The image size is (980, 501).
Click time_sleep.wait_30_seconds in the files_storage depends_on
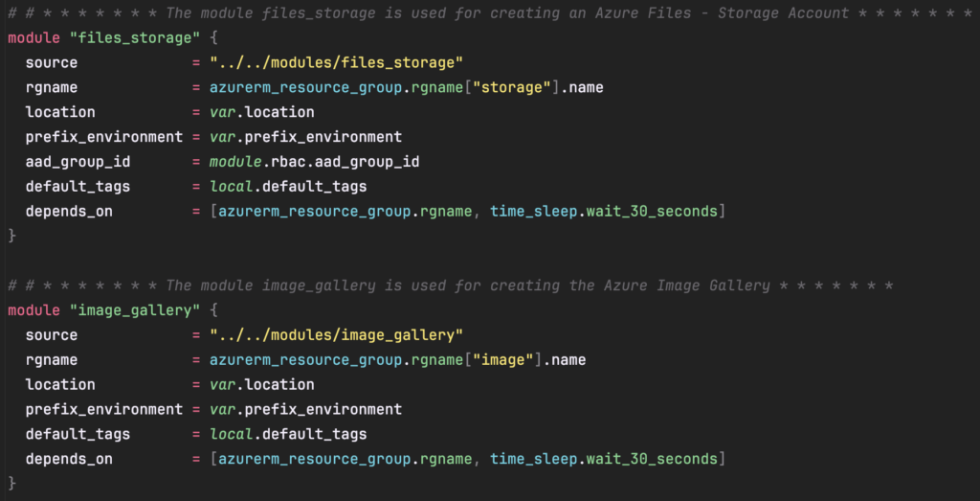604,212
